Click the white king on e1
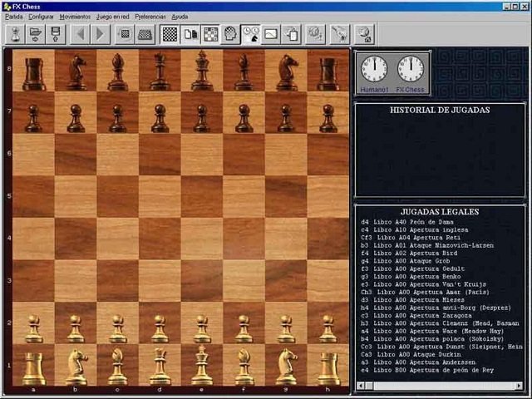Image resolution: width=532 pixels, height=399 pixels. [x=202, y=365]
